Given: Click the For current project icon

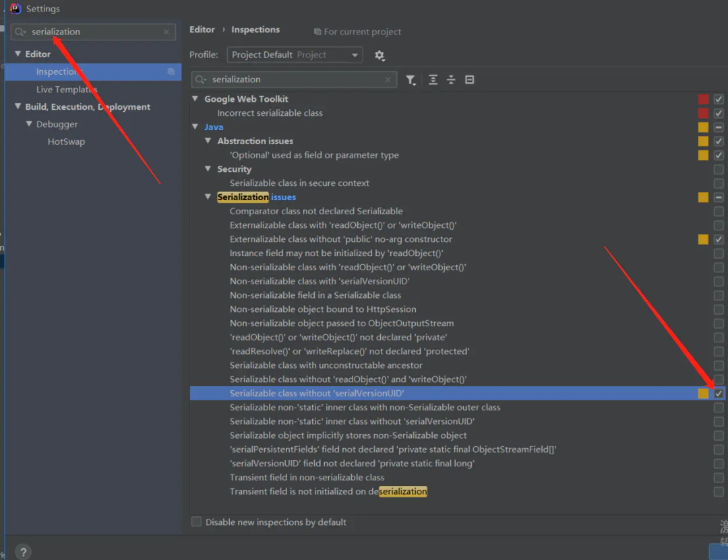Looking at the screenshot, I should click(317, 32).
